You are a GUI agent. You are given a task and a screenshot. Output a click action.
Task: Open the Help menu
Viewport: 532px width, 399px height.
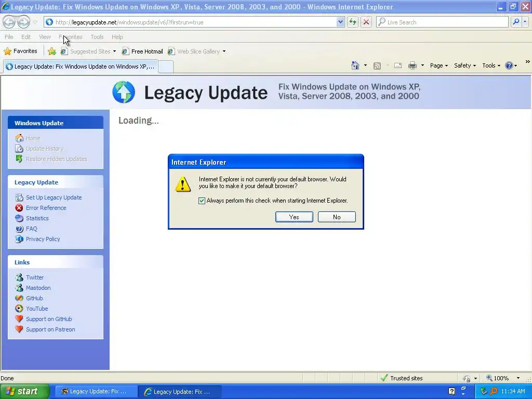tap(117, 37)
